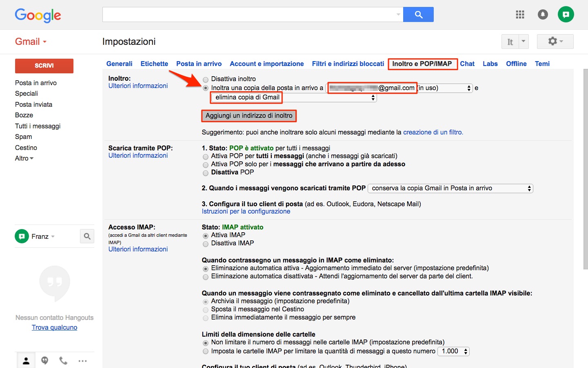
Task: Open Spam sidebar folder
Action: click(x=23, y=137)
